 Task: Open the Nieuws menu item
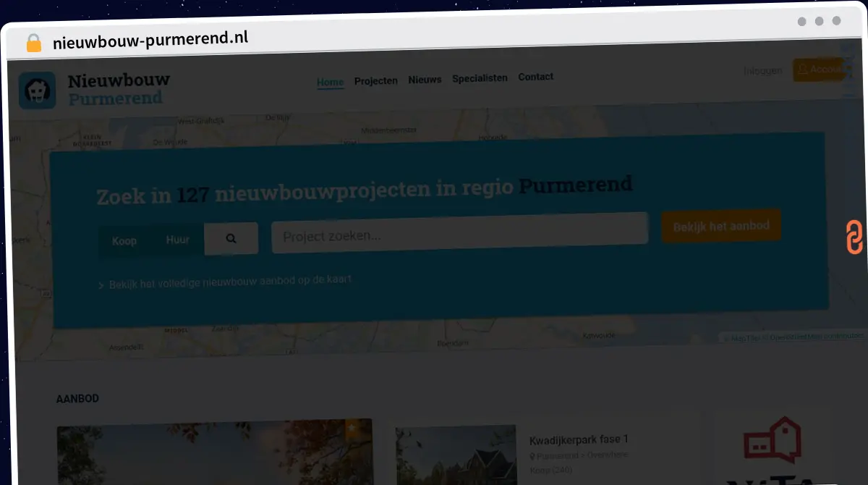pyautogui.click(x=425, y=80)
